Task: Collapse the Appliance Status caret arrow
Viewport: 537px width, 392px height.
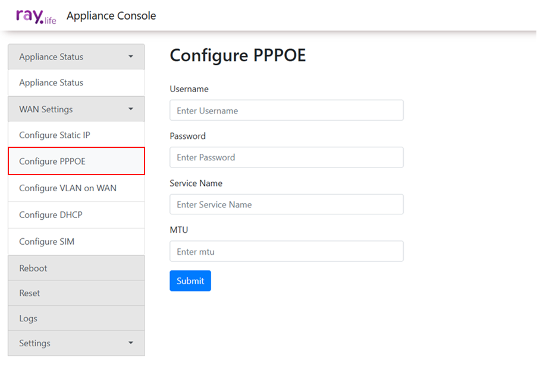Action: (x=131, y=57)
